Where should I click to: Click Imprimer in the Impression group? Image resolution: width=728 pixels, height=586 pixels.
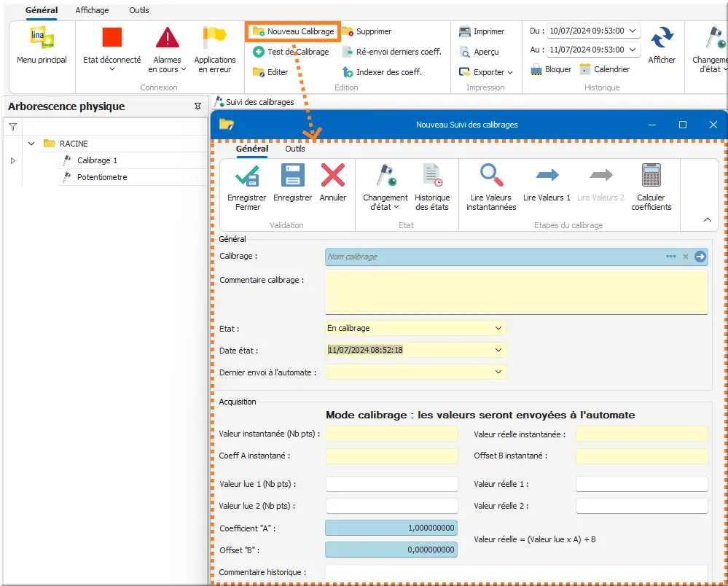coord(482,31)
